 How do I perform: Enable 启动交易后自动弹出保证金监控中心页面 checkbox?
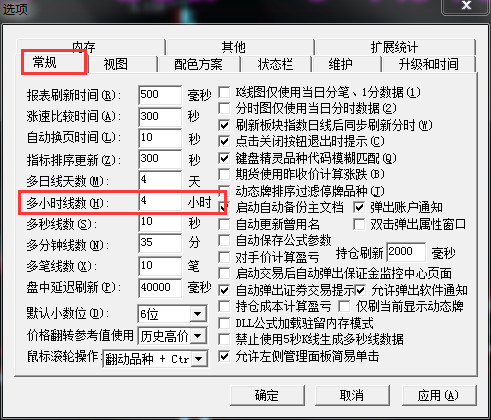click(x=224, y=273)
